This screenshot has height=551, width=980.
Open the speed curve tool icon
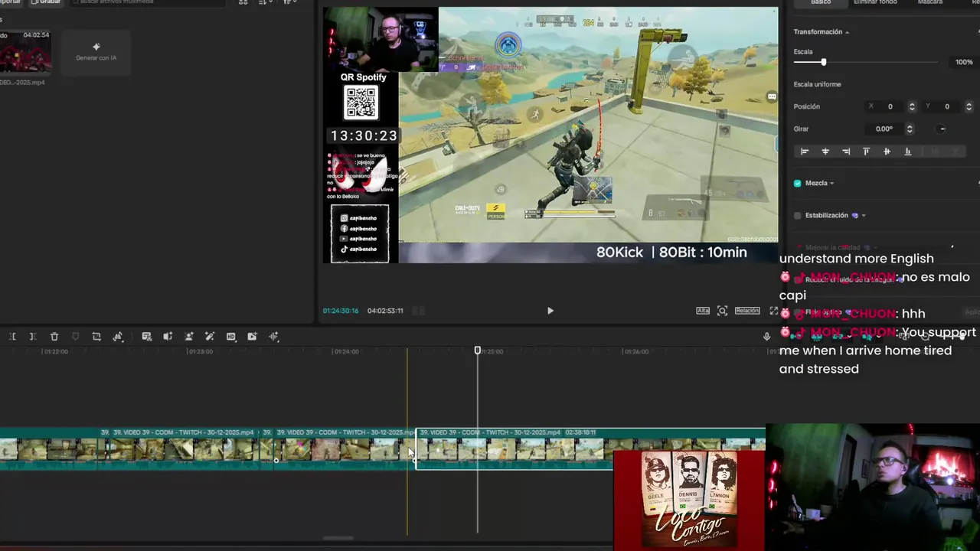[118, 337]
